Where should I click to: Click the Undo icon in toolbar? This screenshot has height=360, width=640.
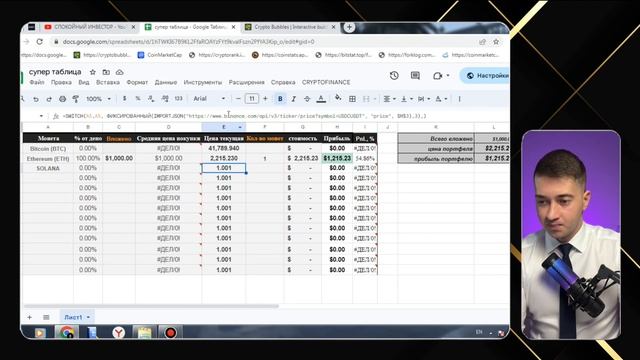(x=36, y=99)
